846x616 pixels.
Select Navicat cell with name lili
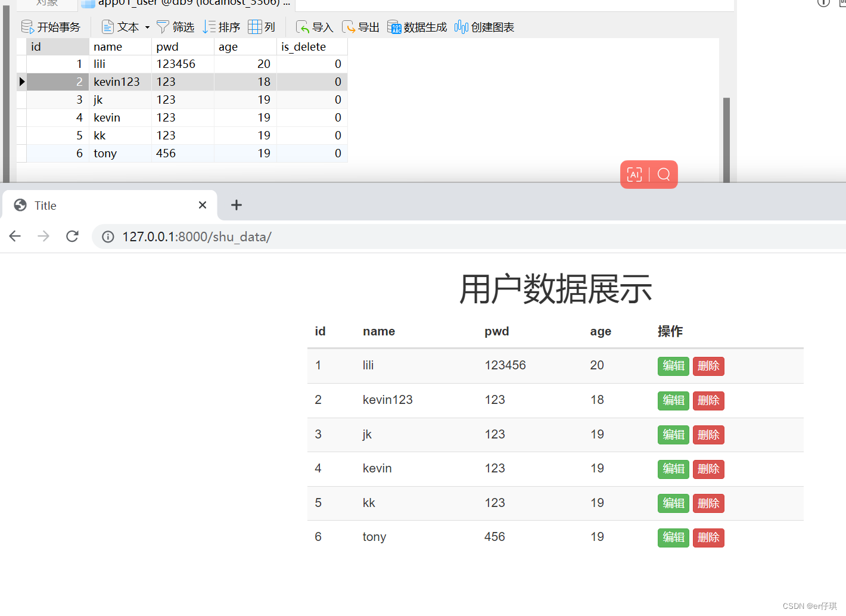120,64
